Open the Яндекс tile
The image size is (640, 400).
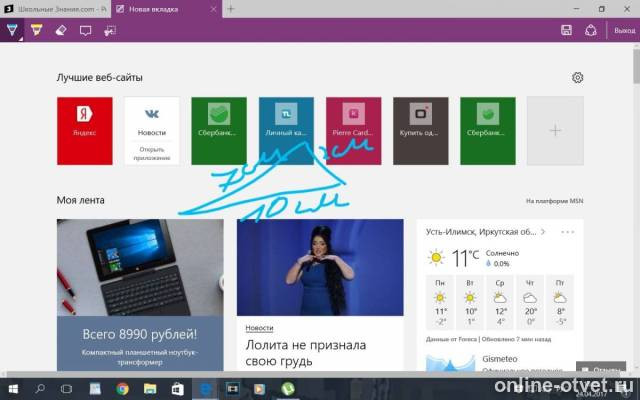(85, 131)
